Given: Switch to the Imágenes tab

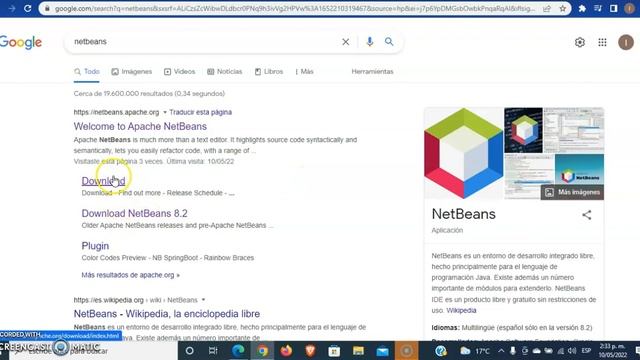Looking at the screenshot, I should click(132, 71).
